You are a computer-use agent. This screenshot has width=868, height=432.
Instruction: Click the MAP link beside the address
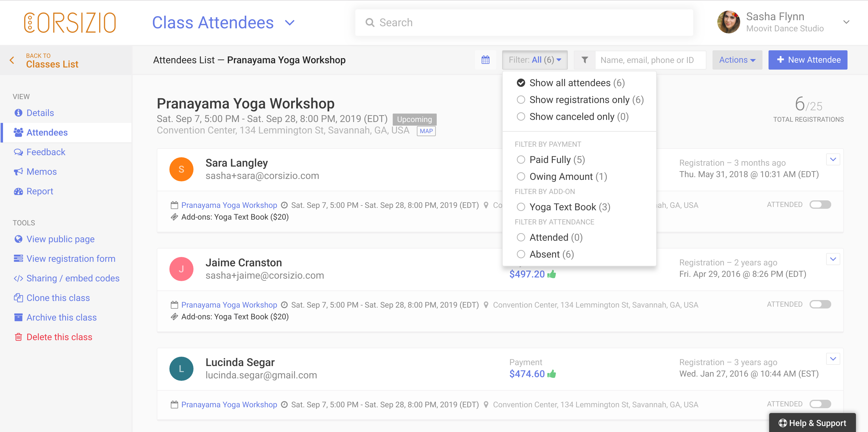pyautogui.click(x=426, y=131)
